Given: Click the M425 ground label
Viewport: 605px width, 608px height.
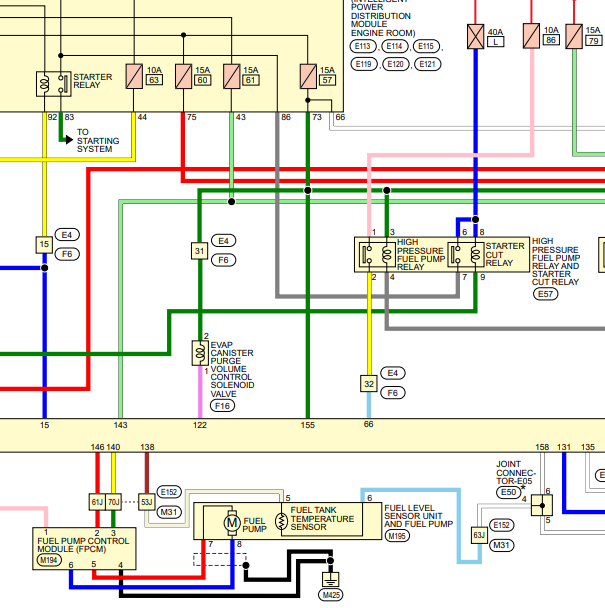Looking at the screenshot, I should pyautogui.click(x=330, y=594).
